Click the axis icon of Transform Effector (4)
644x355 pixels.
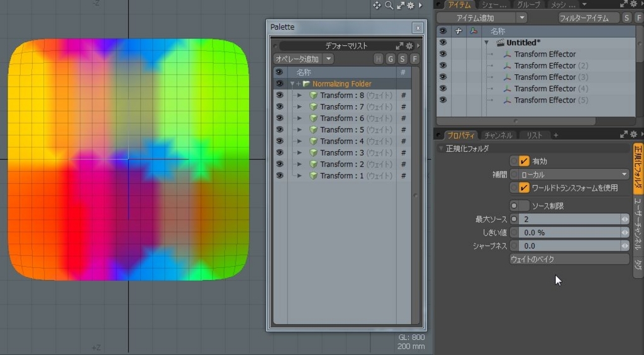pyautogui.click(x=508, y=89)
